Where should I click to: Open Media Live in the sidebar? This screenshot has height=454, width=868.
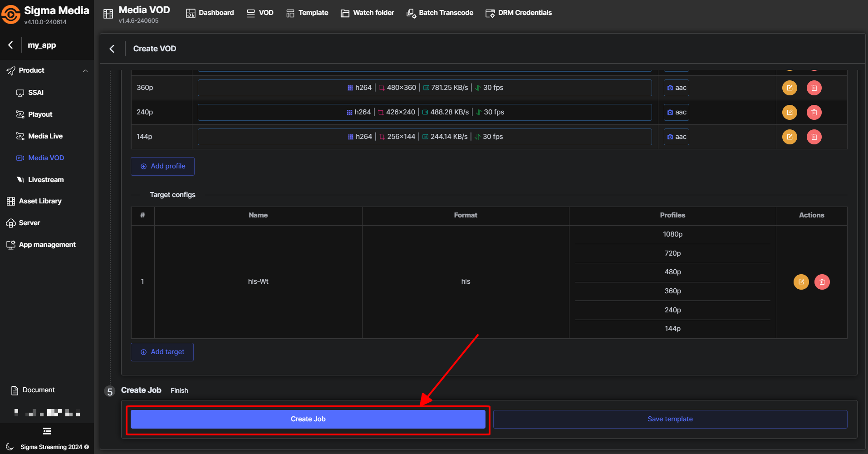pyautogui.click(x=45, y=136)
